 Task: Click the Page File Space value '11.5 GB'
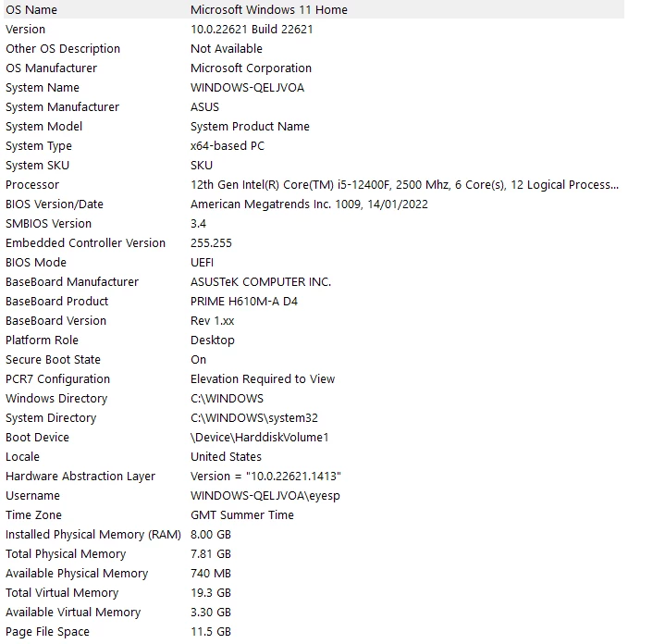point(211,632)
